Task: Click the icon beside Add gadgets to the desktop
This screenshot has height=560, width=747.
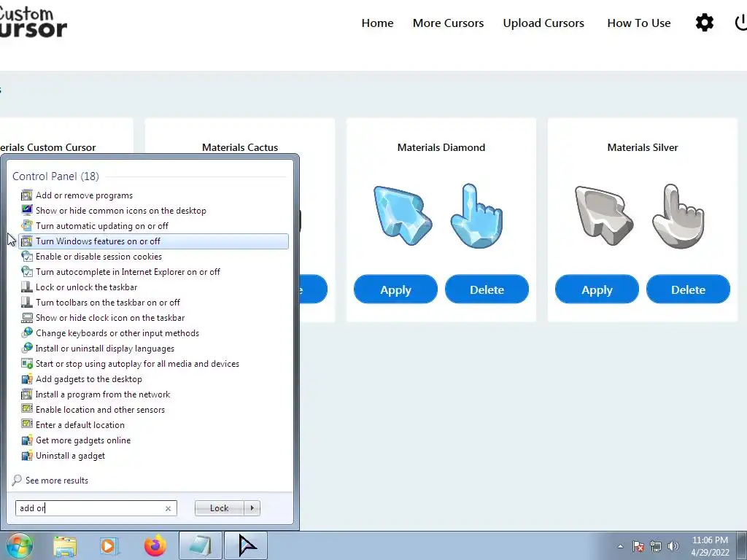Action: (27, 378)
